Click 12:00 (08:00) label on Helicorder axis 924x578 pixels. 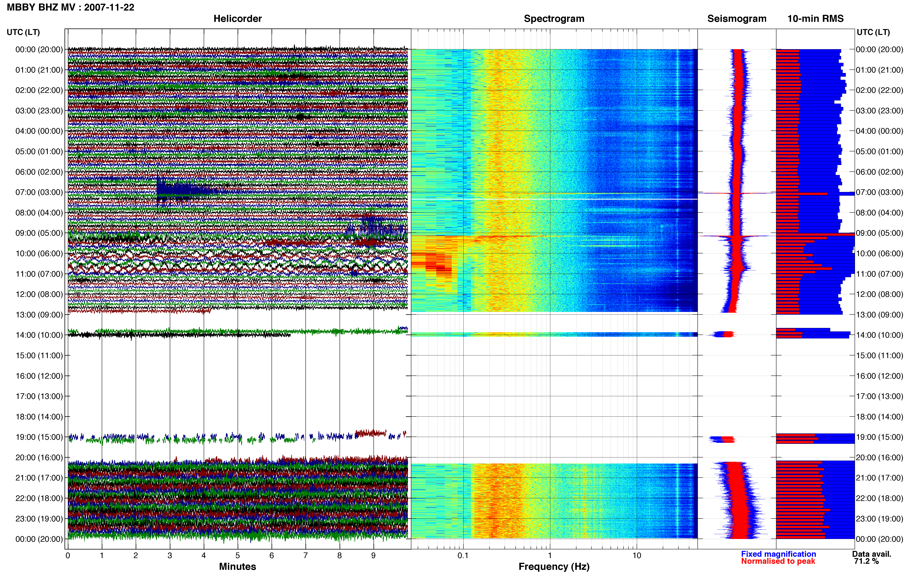coord(39,294)
